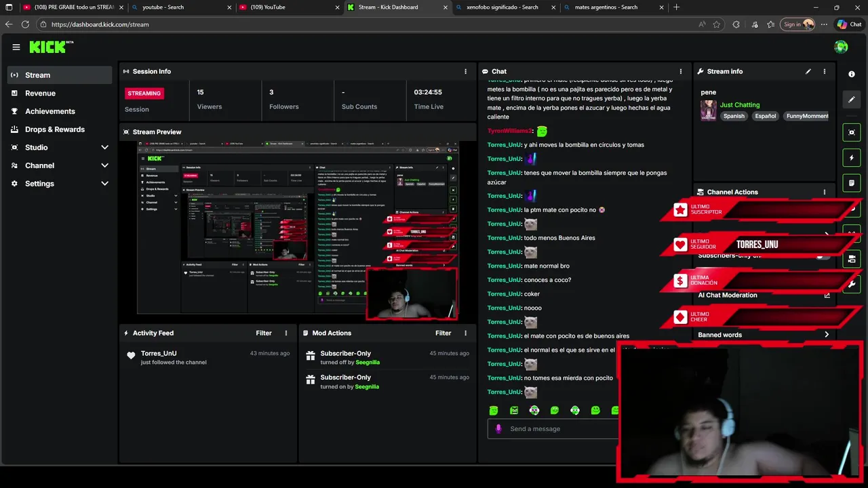
Task: Open the Stream Preview thumbnail
Action: [297, 228]
